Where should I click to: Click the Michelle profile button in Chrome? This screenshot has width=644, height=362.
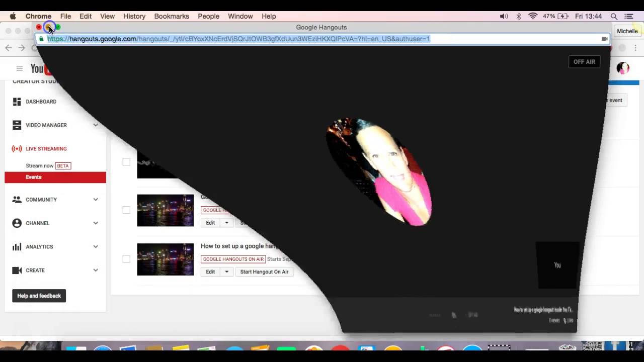[627, 31]
